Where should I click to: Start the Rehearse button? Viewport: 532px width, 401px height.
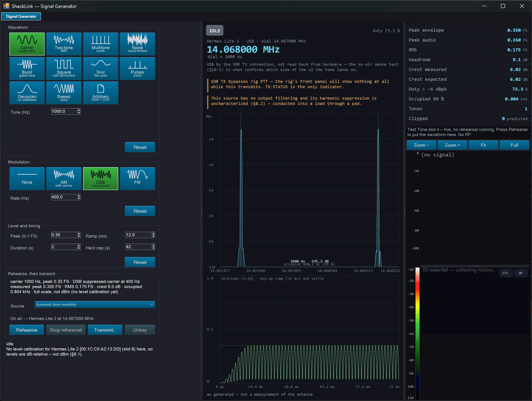tap(26, 330)
